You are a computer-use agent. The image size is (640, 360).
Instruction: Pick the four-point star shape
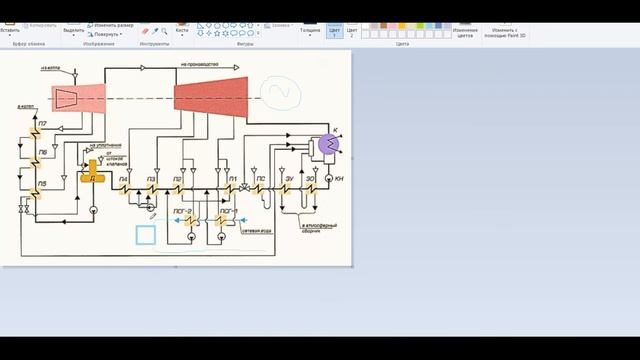click(209, 33)
